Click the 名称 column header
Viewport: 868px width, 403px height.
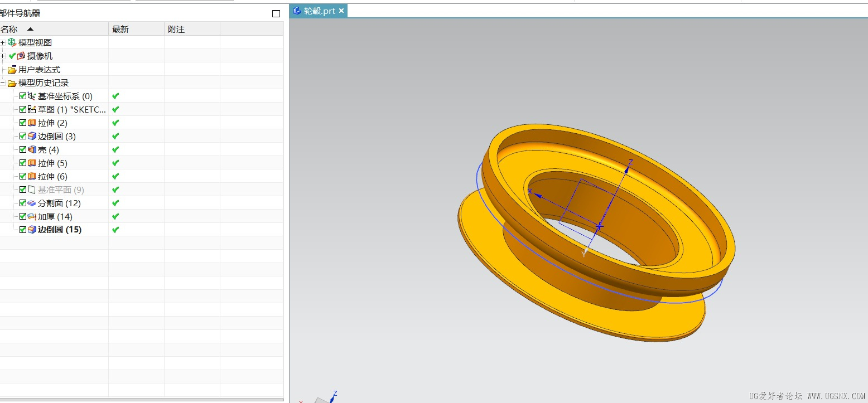pyautogui.click(x=54, y=29)
